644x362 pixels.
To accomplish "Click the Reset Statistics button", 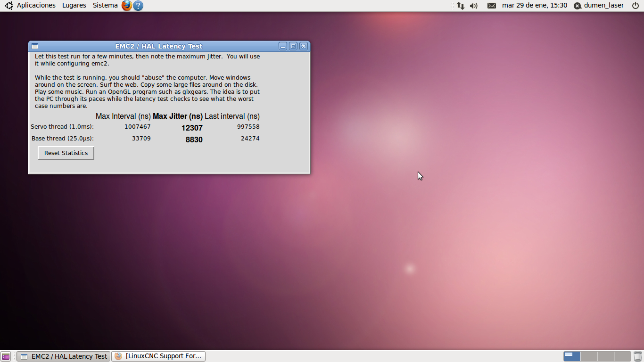I will [66, 153].
